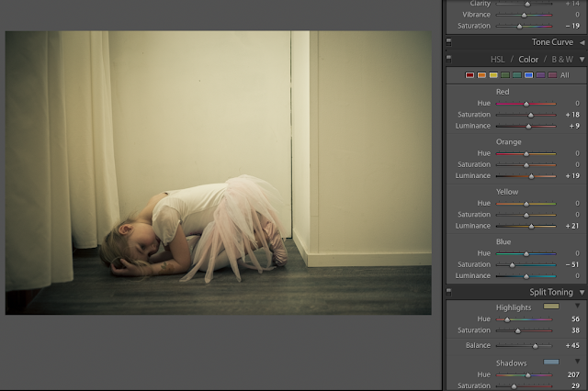Click the Shadows Saturation value 29
588x391 pixels.
[576, 385]
